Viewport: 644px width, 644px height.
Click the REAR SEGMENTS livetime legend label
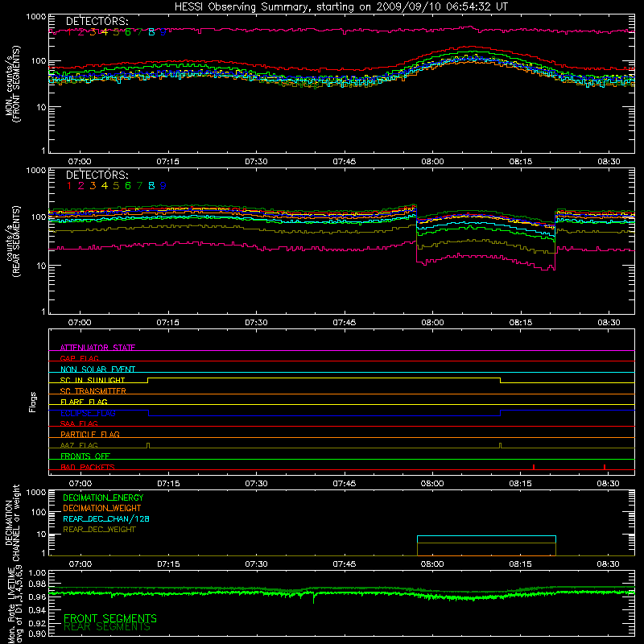(x=107, y=627)
